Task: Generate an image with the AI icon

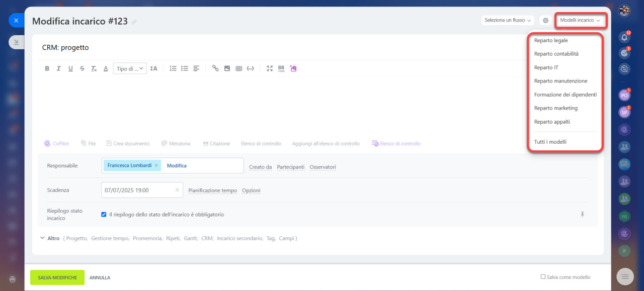Action: point(293,68)
